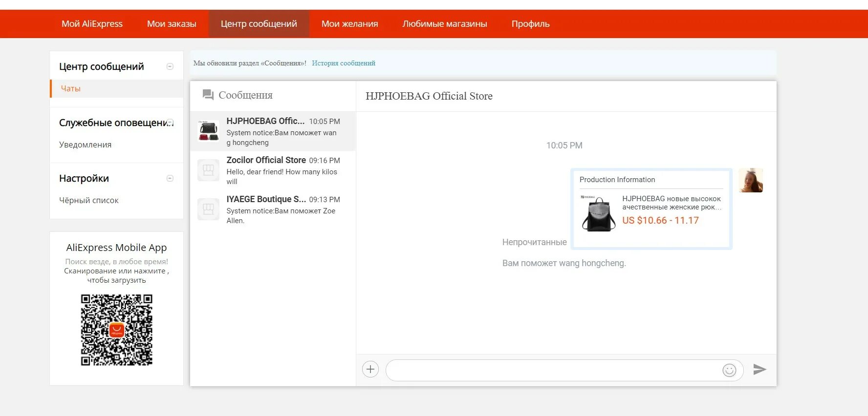Click IYAEGE store placeholder avatar icon
Screen dimensions: 868x416
click(x=209, y=209)
